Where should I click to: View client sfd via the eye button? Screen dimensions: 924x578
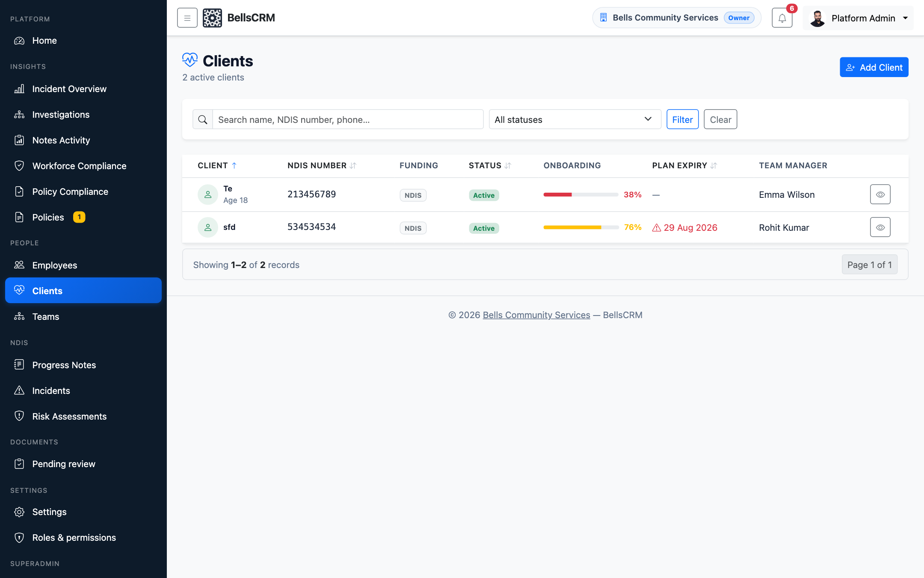880,227
